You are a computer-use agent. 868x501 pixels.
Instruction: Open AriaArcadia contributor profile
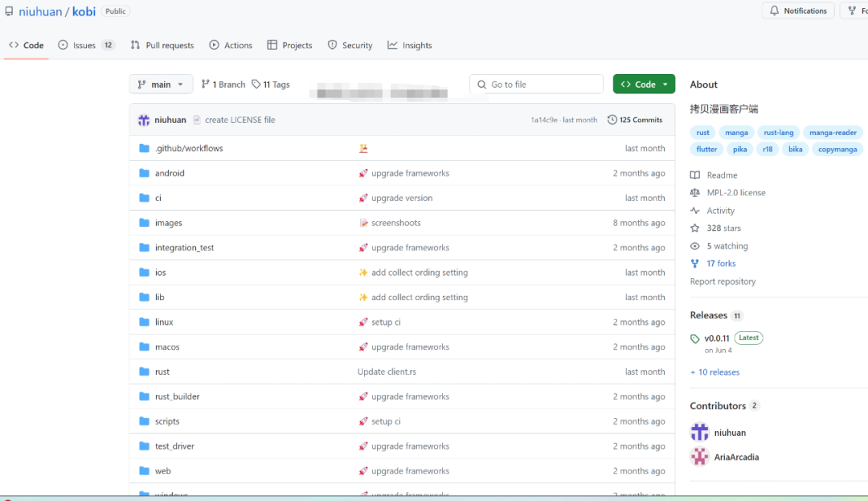tap(736, 457)
